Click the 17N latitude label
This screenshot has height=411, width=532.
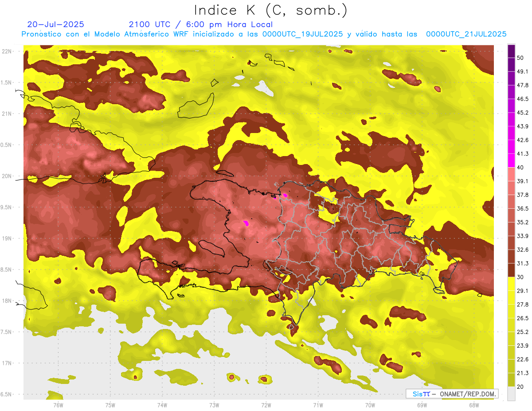coord(8,363)
